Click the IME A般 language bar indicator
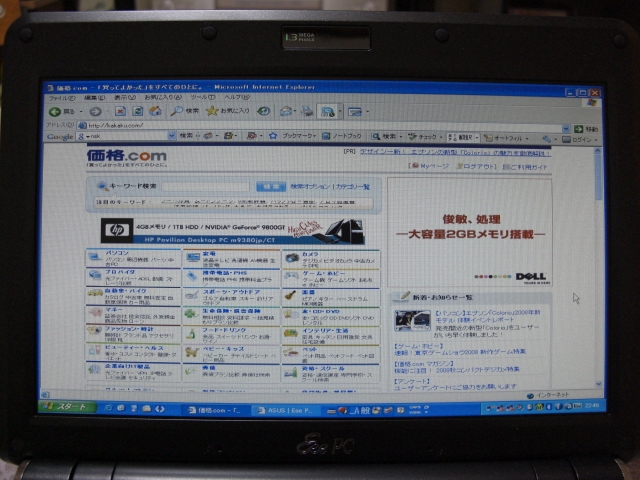The image size is (640, 480). coord(360,411)
